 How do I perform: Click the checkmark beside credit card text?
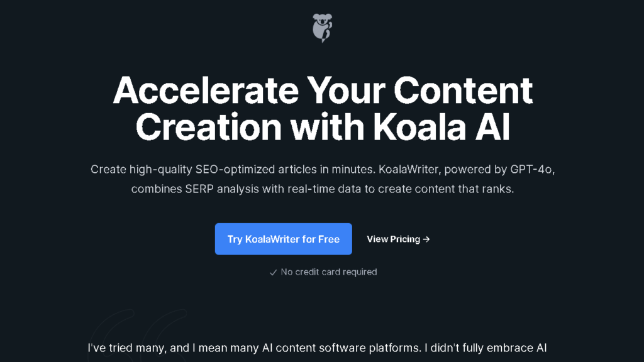pos(272,271)
